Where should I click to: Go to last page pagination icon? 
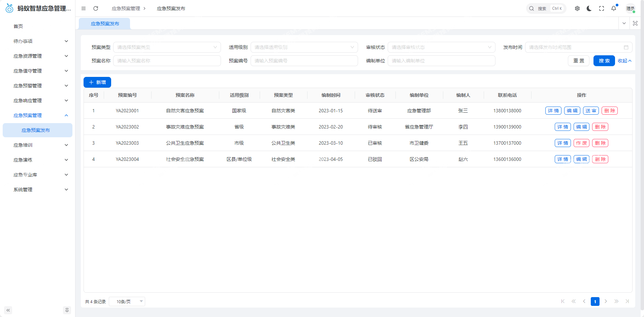627,301
